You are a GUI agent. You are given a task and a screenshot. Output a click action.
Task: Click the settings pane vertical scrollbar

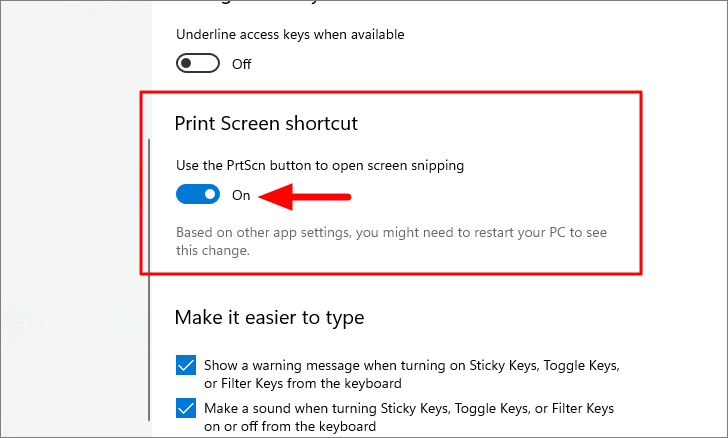[149, 280]
